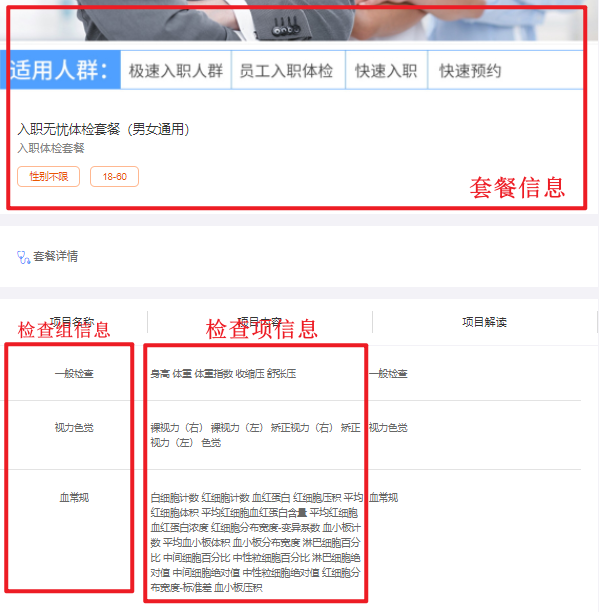Select the 快速预约 tag

tap(470, 71)
